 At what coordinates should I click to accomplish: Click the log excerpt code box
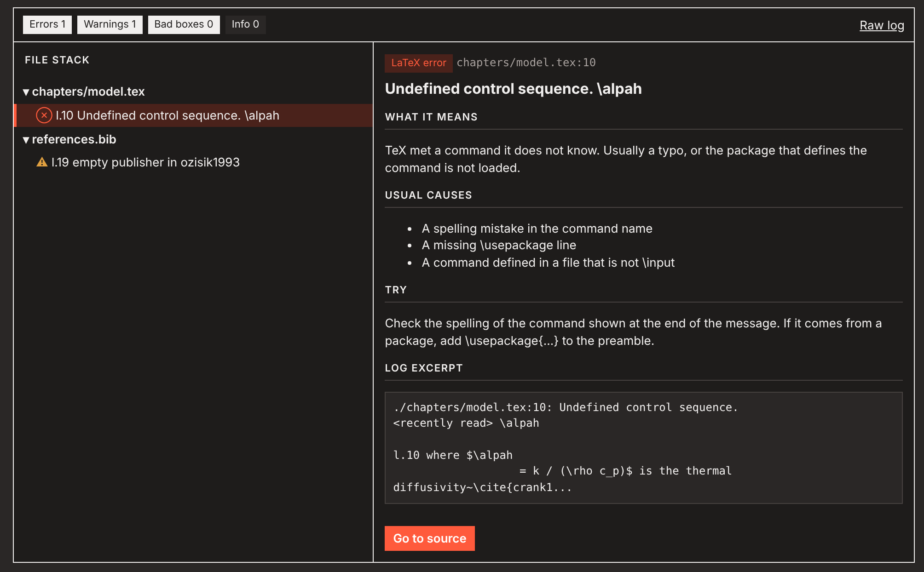pyautogui.click(x=643, y=448)
